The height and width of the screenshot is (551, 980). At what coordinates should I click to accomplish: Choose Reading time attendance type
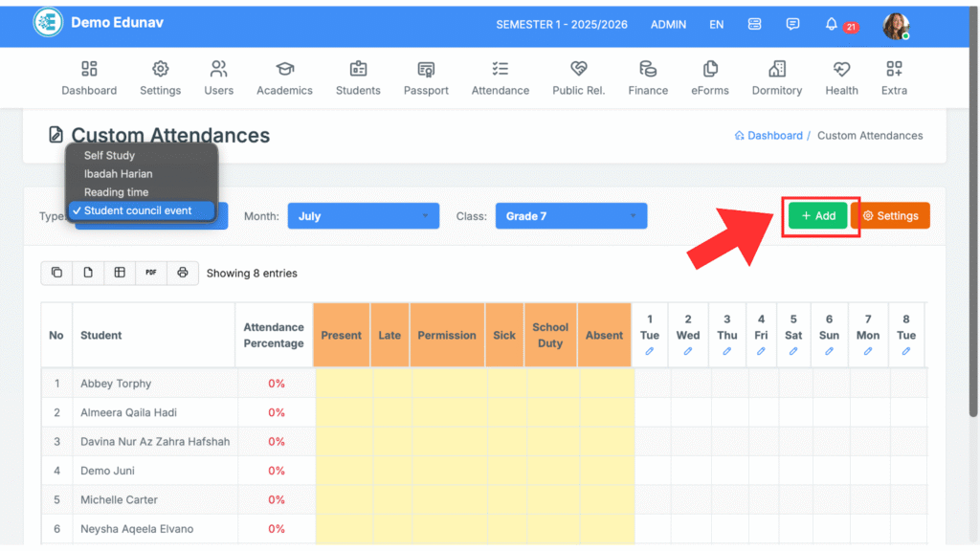[116, 192]
